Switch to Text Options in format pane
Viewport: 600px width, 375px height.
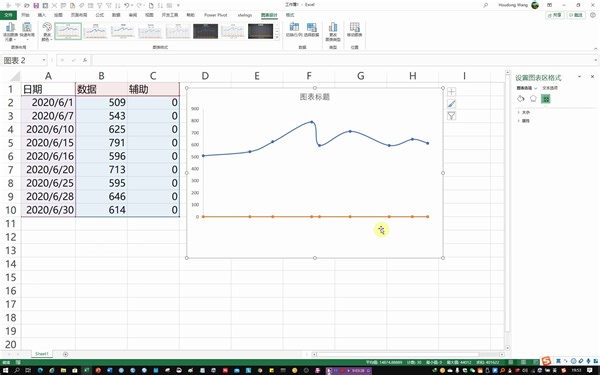coord(550,88)
